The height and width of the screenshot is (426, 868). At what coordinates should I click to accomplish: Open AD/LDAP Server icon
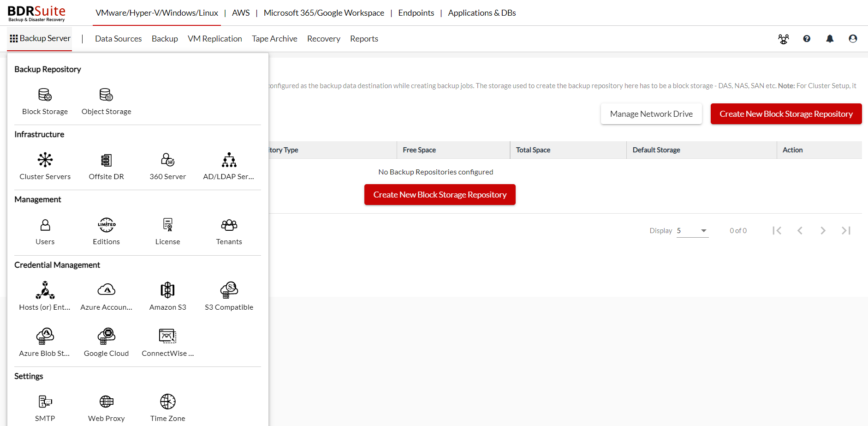coord(229,160)
